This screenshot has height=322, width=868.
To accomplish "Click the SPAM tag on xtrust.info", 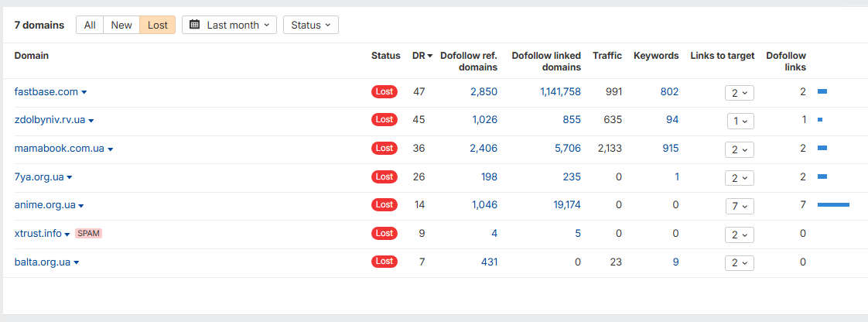I will 88,233.
